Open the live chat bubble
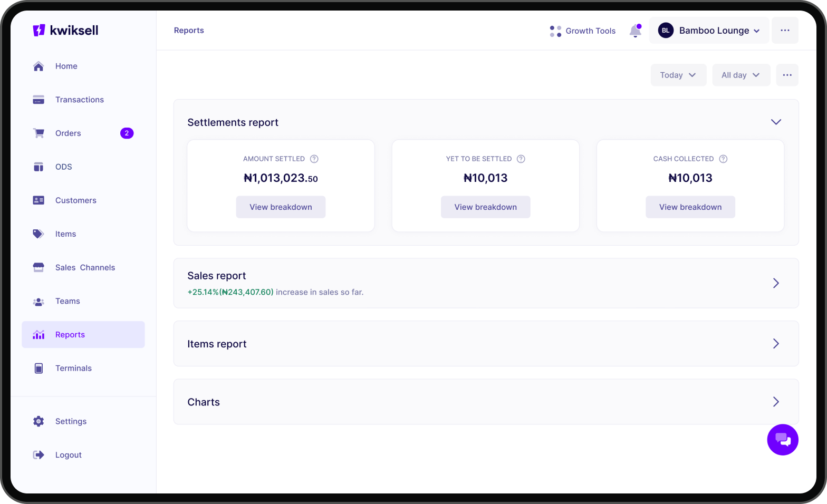This screenshot has height=504, width=827. point(782,440)
